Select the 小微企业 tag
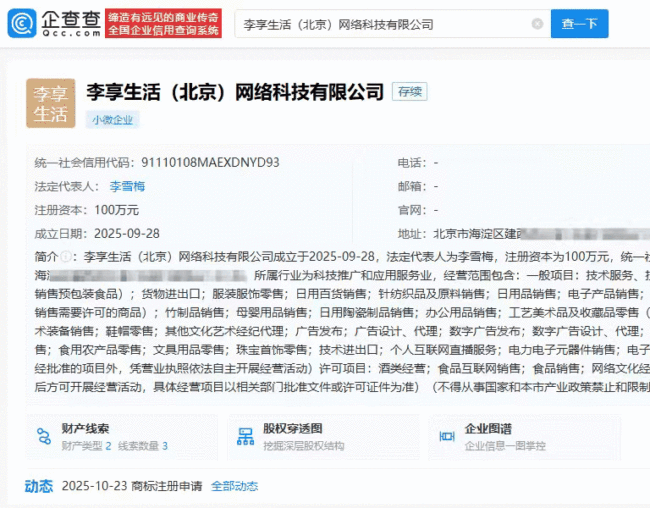 point(112,120)
